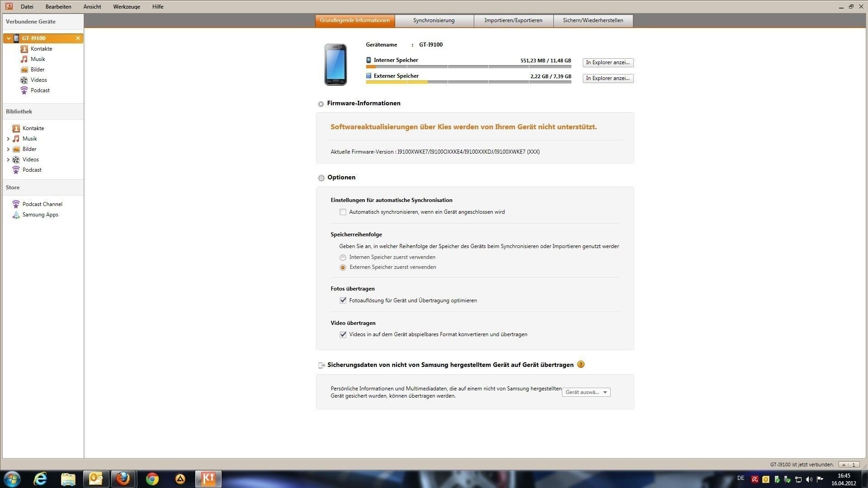
Task: Open the Hilfe menu
Action: [x=158, y=7]
